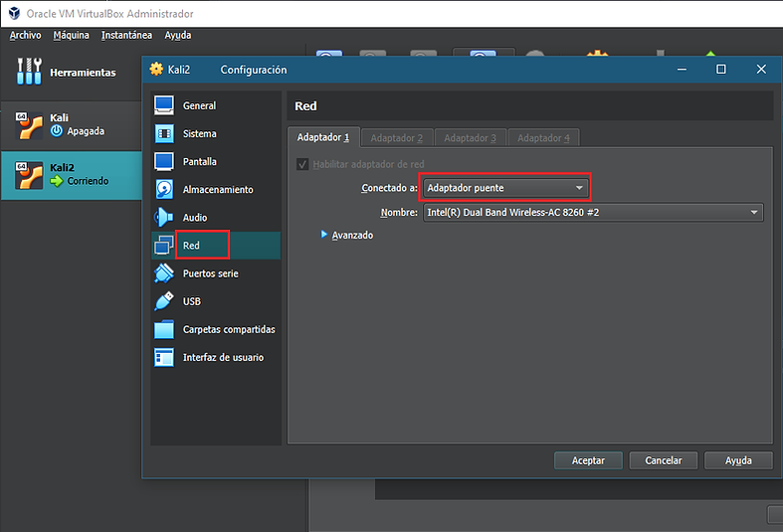Select Sistema label in settings list
The width and height of the screenshot is (783, 532).
tap(200, 134)
